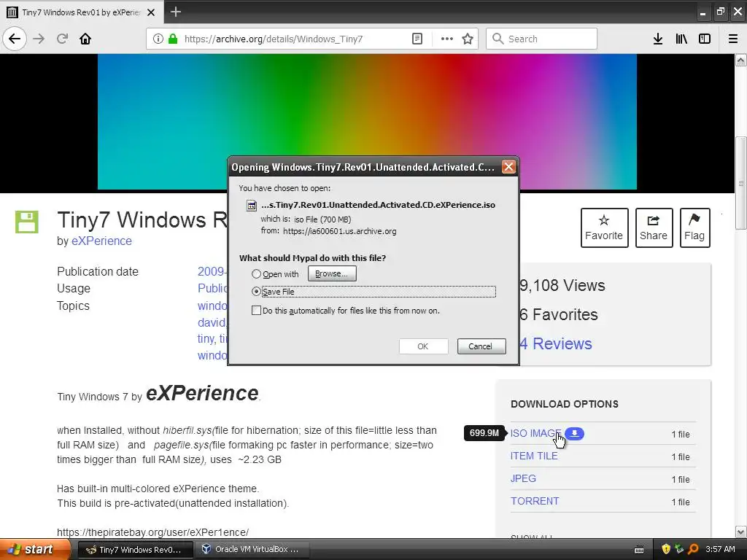Open the hamburger application menu
This screenshot has width=747, height=560.
point(733,39)
